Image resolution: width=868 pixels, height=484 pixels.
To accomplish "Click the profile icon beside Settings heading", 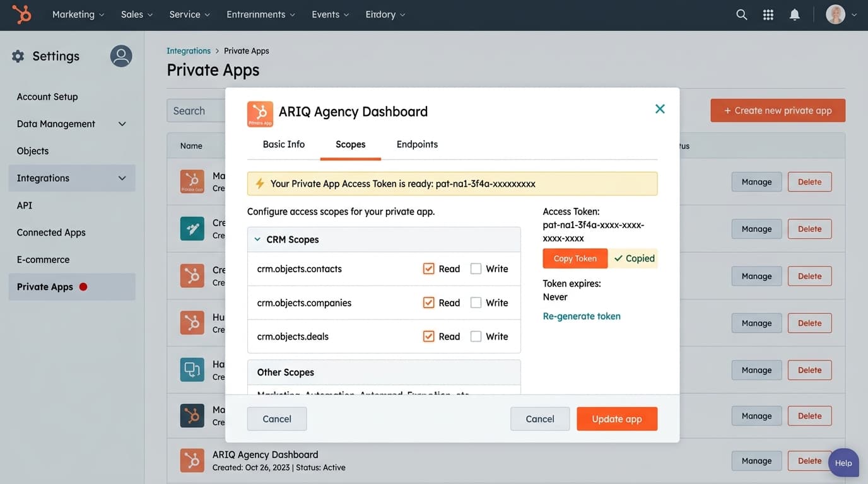I will [121, 56].
